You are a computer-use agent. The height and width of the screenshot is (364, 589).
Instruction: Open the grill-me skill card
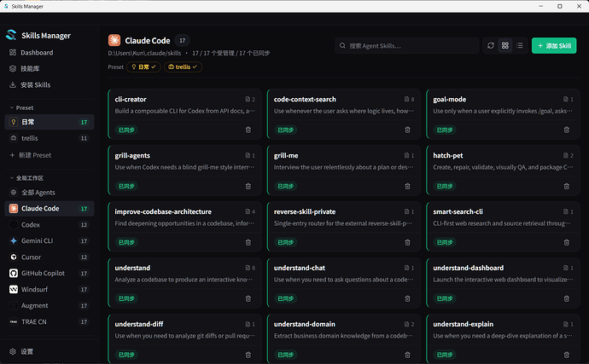tap(344, 170)
